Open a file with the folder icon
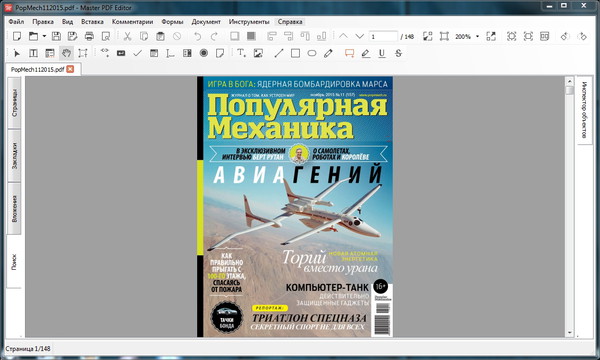Viewport: 600px width, 360px height. click(34, 36)
